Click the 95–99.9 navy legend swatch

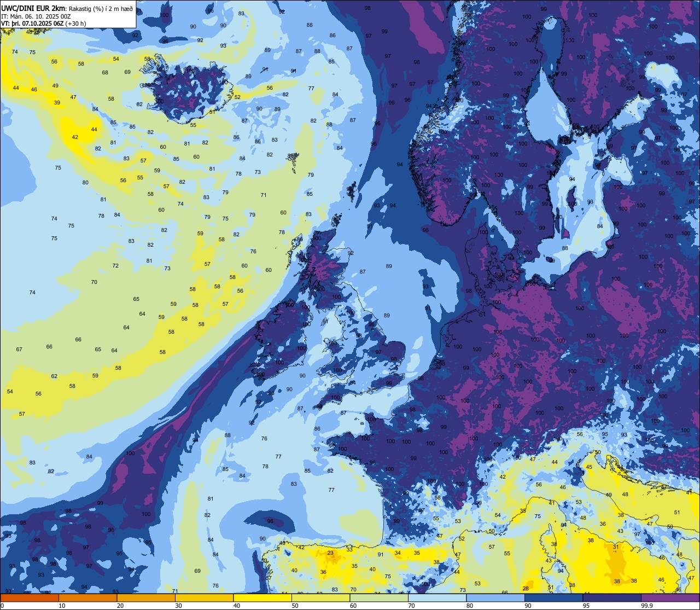tap(612, 598)
